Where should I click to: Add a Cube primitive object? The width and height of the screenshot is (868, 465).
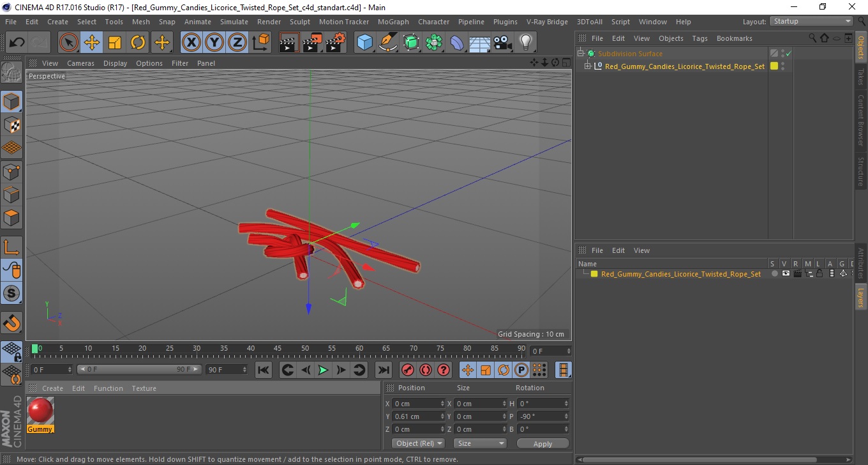pos(365,43)
